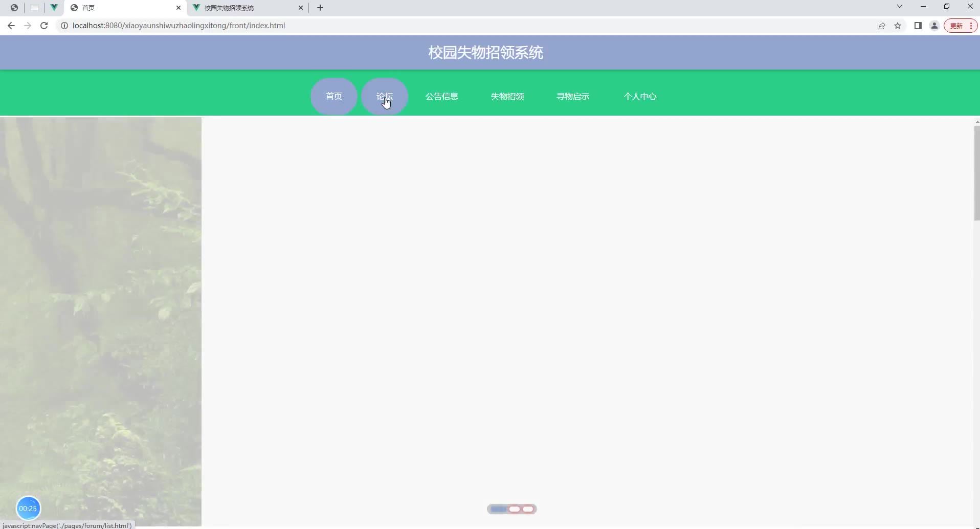This screenshot has height=529, width=980.
Task: Toggle the browser side panel icon
Action: point(918,26)
